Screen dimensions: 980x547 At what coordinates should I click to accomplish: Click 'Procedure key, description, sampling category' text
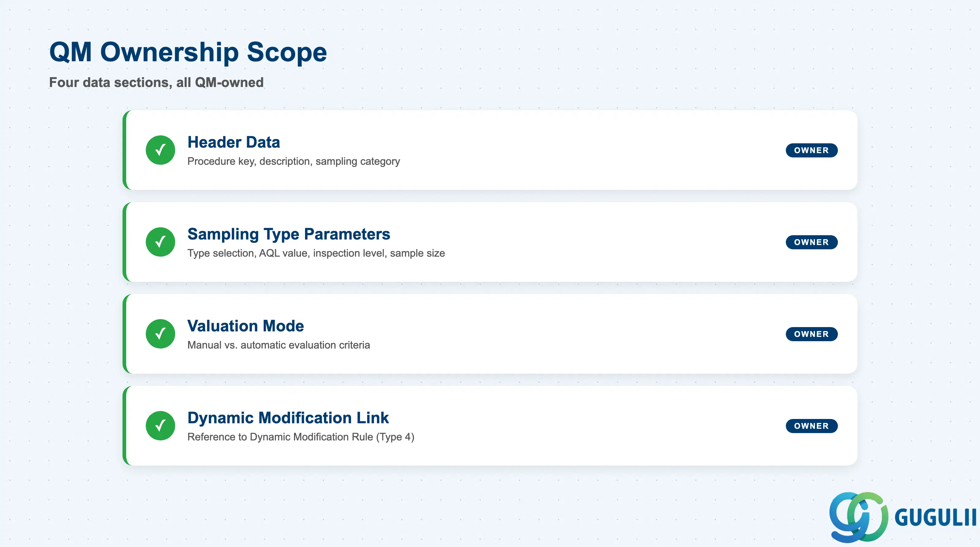pos(294,161)
